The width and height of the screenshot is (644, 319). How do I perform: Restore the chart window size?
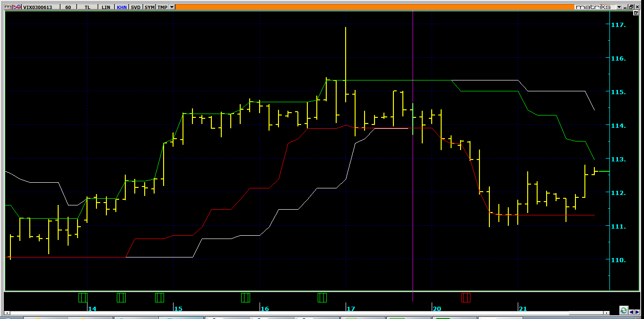[x=631, y=7]
